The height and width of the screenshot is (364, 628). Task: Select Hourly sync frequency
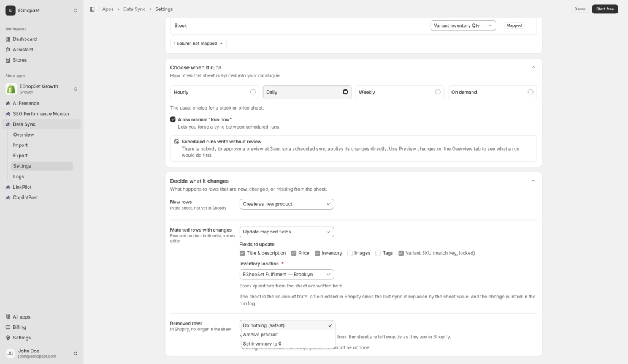tap(215, 92)
